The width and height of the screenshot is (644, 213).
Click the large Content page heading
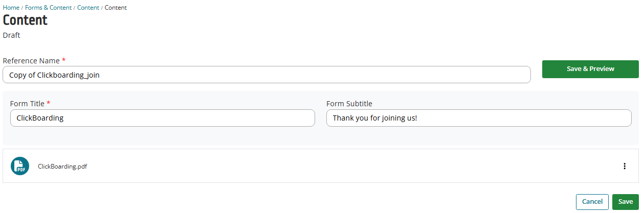pos(25,20)
